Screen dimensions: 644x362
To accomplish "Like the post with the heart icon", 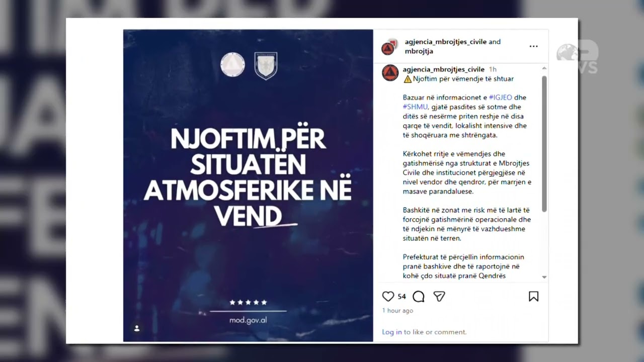I will (388, 297).
